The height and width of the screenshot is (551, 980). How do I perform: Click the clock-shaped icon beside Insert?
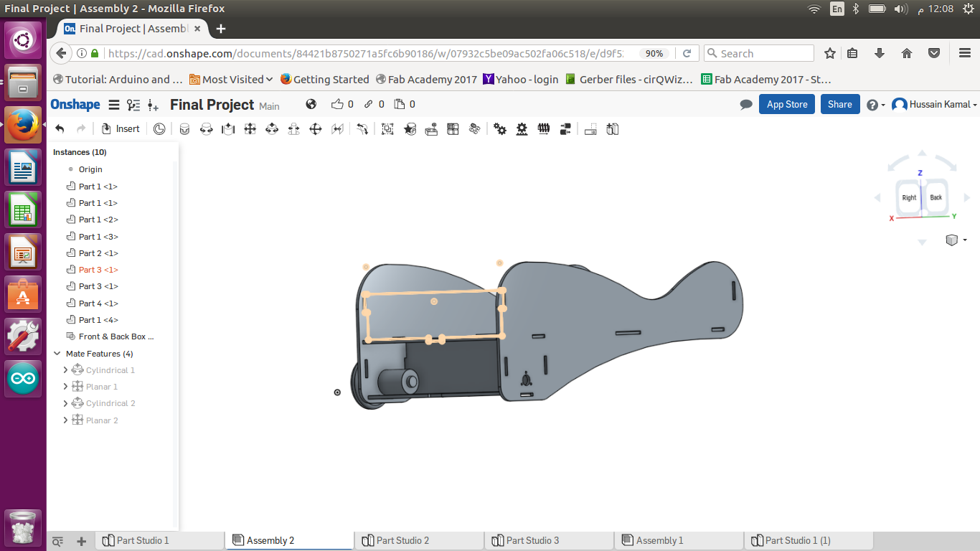click(x=159, y=129)
